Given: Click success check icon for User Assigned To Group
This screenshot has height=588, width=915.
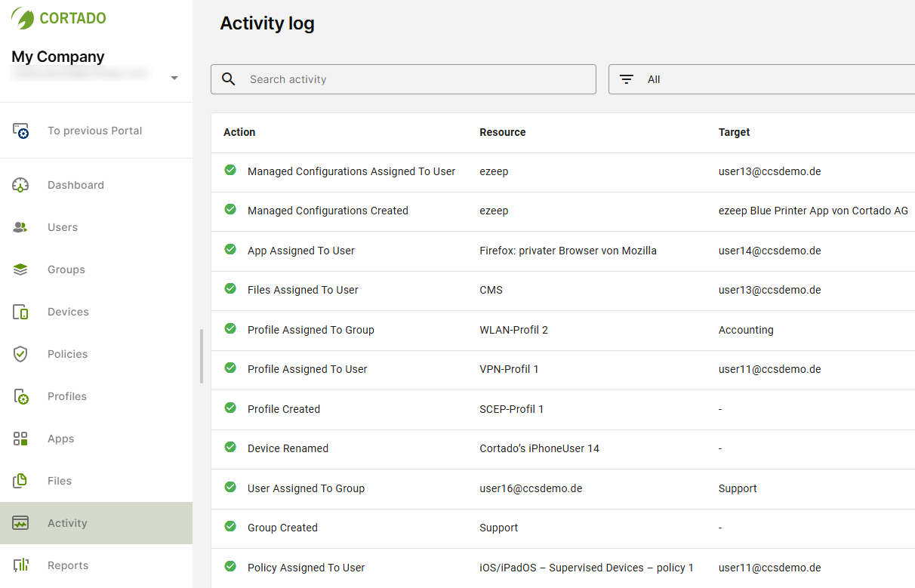Looking at the screenshot, I should [230, 487].
